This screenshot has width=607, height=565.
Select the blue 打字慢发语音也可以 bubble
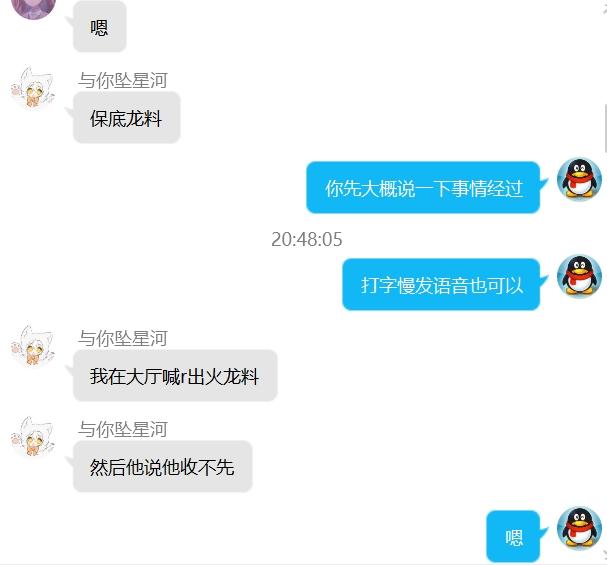[x=441, y=284]
